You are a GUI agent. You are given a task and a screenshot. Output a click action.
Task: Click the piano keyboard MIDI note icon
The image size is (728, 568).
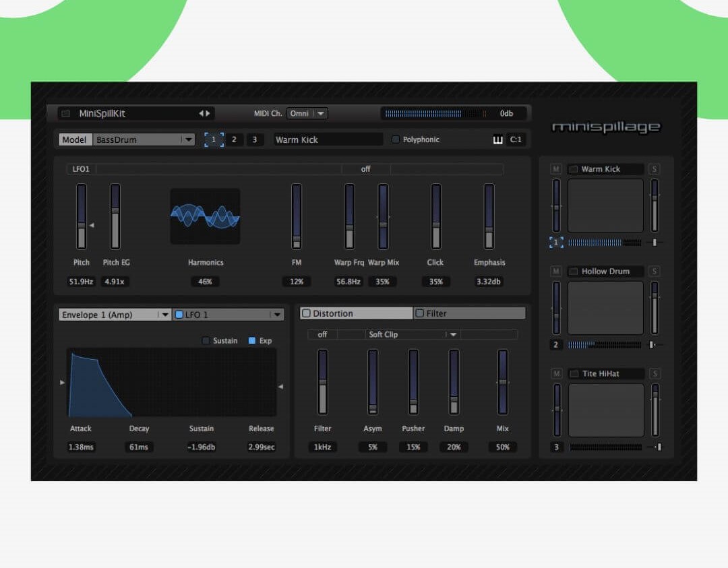pyautogui.click(x=498, y=140)
